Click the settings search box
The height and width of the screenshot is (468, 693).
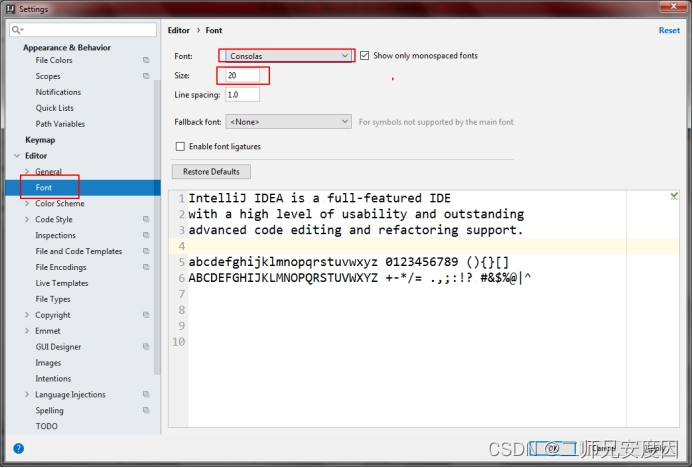coord(83,30)
